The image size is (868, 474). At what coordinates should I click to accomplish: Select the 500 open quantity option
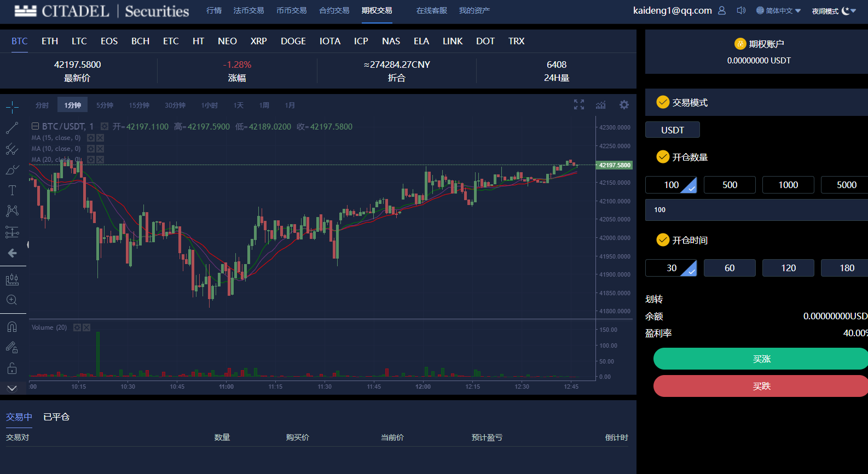[x=730, y=185]
